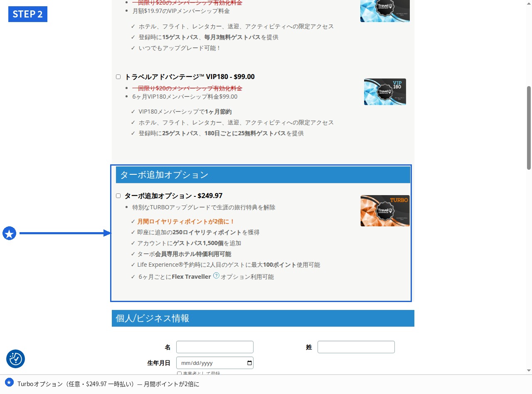Viewport: 532px width, 394px height.
Task: Toggle the 事業者として登録 checkbox
Action: [x=180, y=374]
